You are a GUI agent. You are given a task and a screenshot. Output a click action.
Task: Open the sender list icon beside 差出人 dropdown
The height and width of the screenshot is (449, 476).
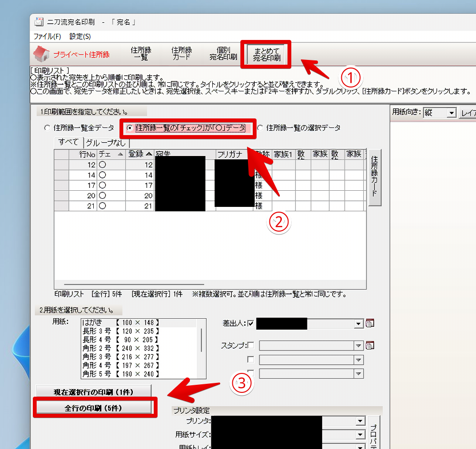click(x=370, y=324)
